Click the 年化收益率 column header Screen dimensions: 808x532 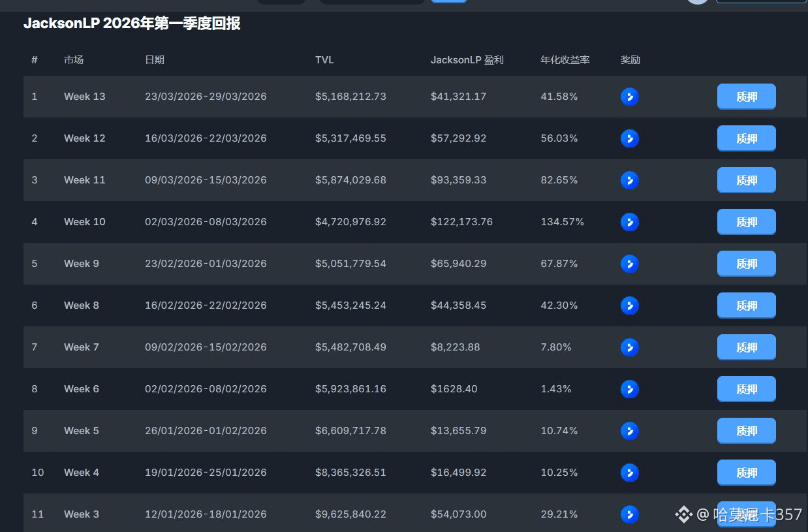click(565, 60)
